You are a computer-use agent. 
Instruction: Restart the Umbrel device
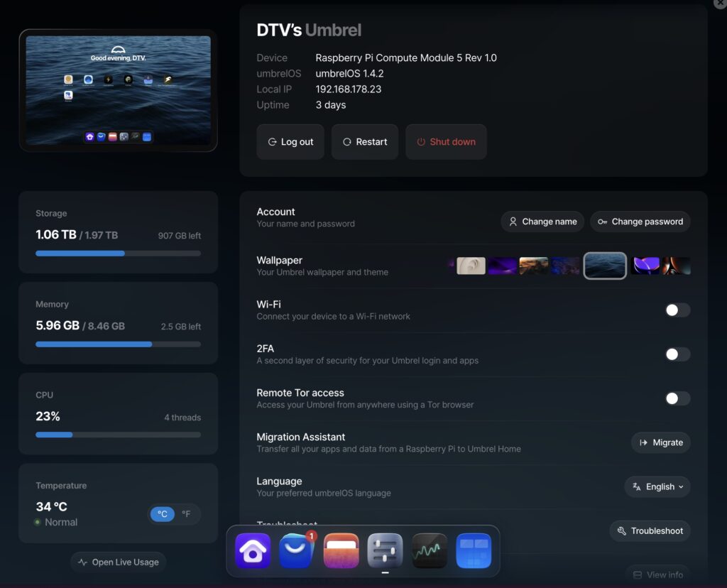[x=365, y=142]
